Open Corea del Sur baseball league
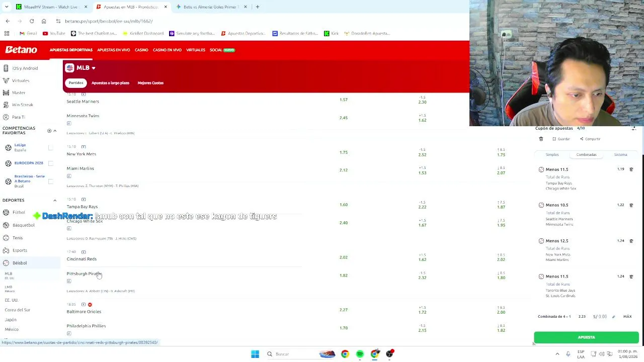This screenshot has width=644, height=362. tap(18, 310)
